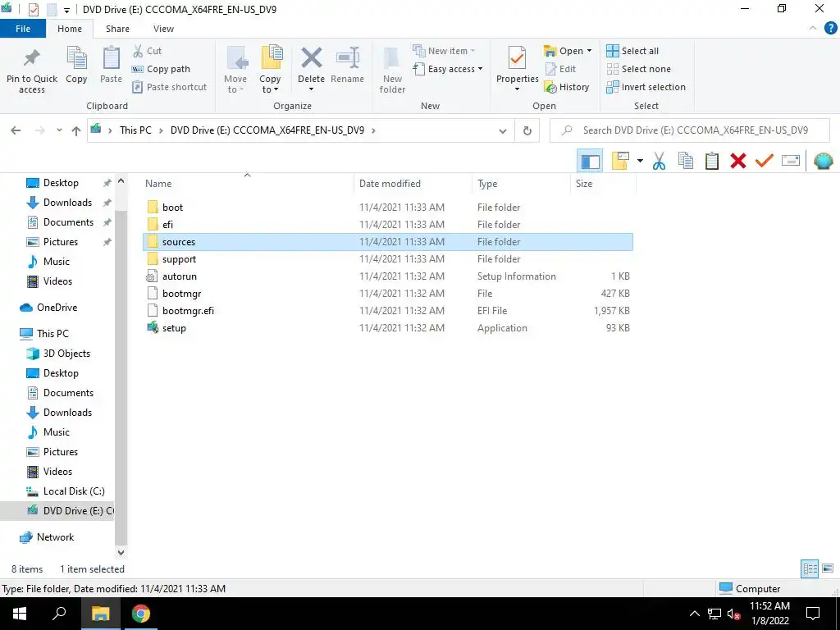This screenshot has height=630, width=840.
Task: Open OneDrive in navigation pane
Action: pos(57,308)
